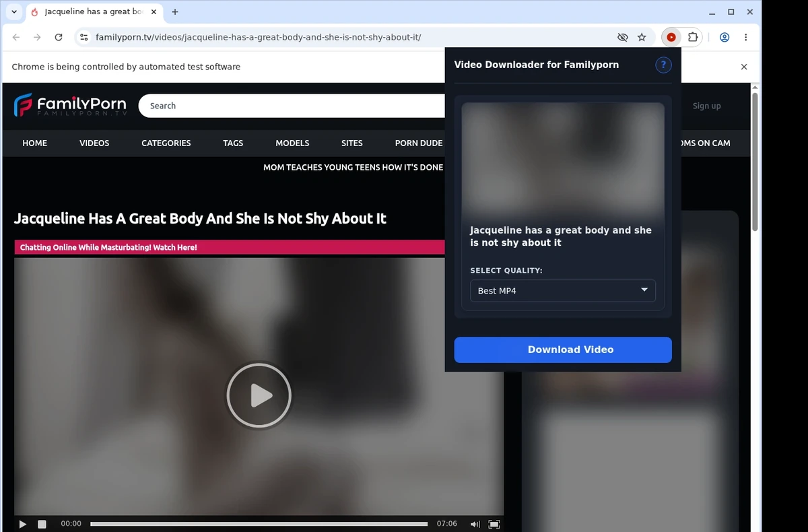Open Chrome three-dot menu
The height and width of the screenshot is (532, 808).
pos(746,38)
